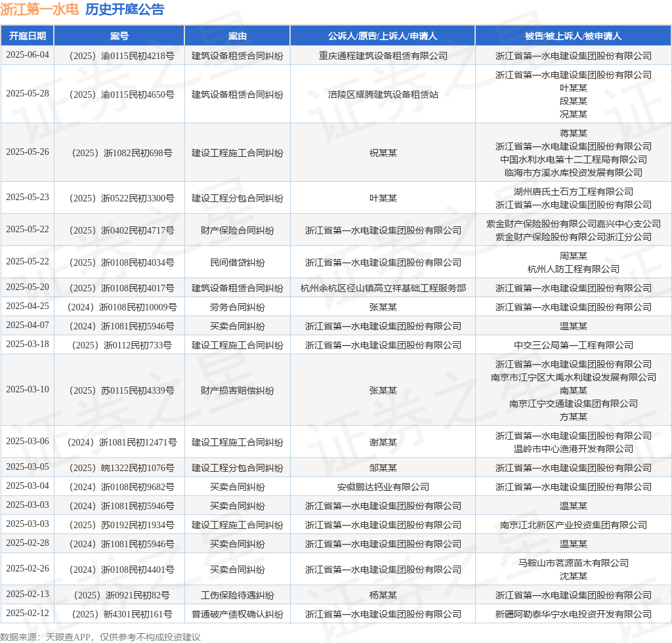This screenshot has width=672, height=643.
Task: Click defendant 温岭市中心渔港开发有限公司
Action: pyautogui.click(x=574, y=449)
